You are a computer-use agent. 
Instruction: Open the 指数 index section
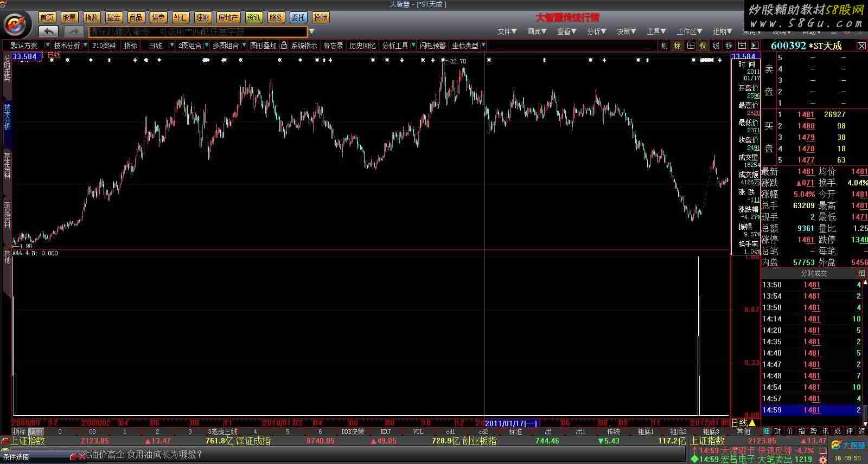(x=92, y=17)
